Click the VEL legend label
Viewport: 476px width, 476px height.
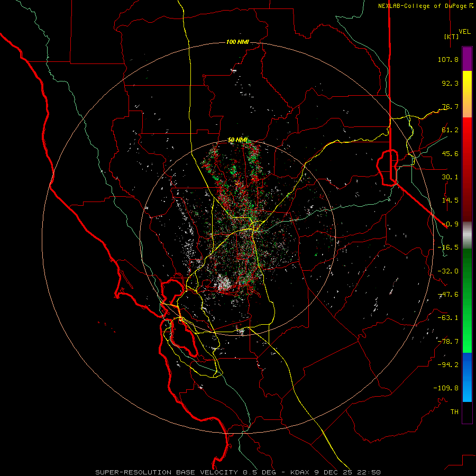coord(464,32)
